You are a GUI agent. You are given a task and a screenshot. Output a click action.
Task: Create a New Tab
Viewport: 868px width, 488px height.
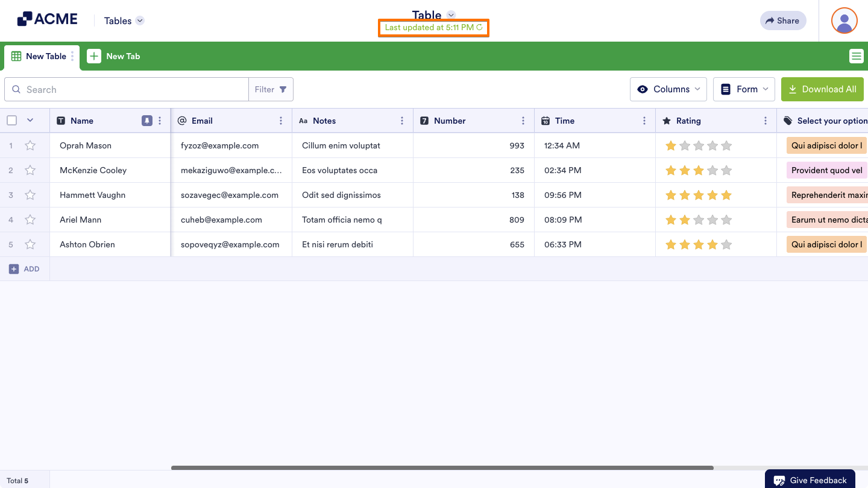point(114,56)
